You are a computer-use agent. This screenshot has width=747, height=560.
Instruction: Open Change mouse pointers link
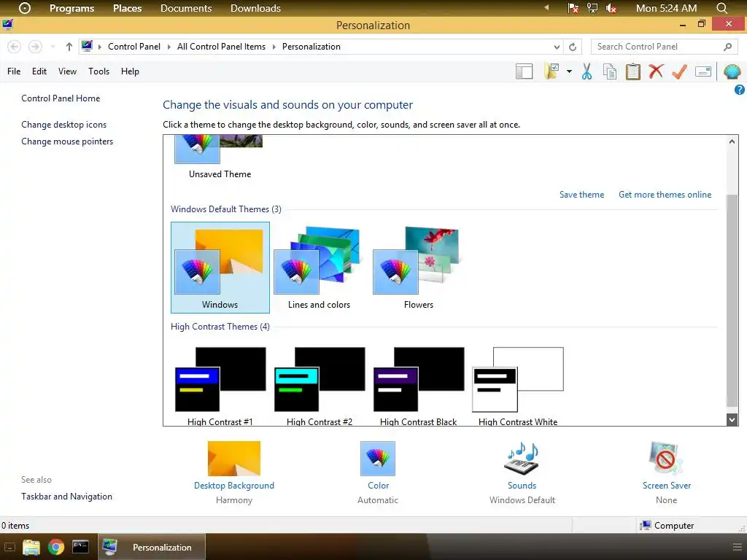[x=67, y=141]
